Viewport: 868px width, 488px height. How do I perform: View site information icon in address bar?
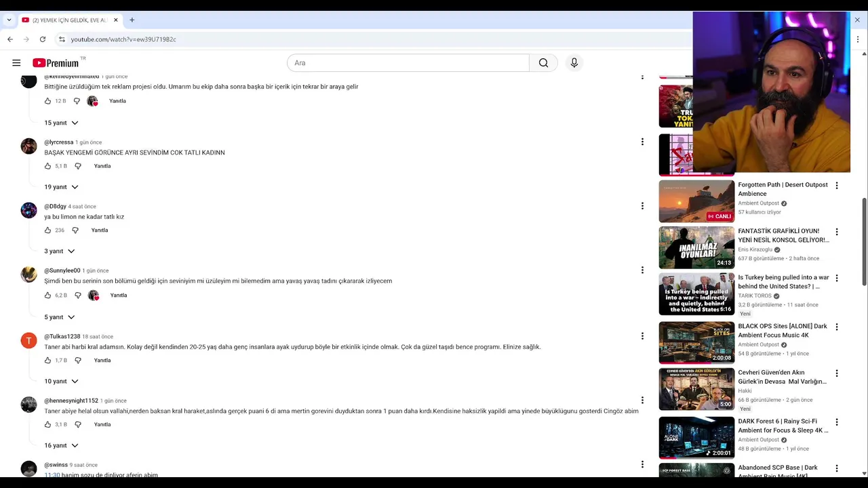(62, 39)
